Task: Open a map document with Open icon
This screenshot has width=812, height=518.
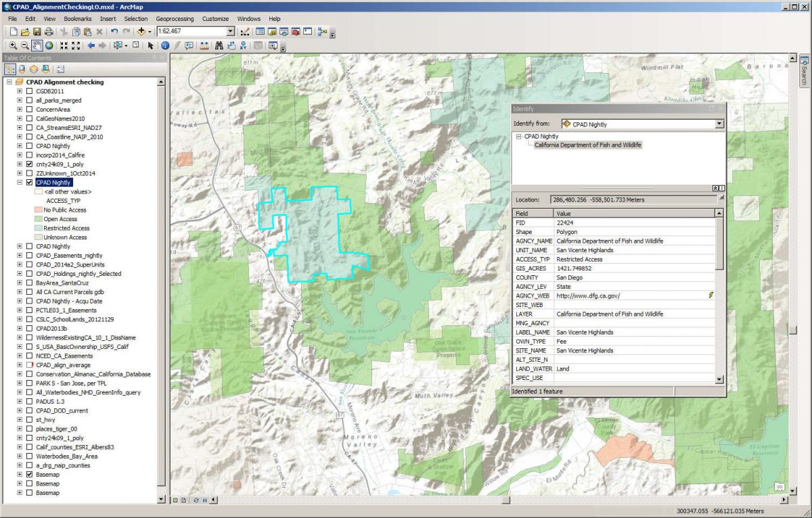Action: [25, 32]
